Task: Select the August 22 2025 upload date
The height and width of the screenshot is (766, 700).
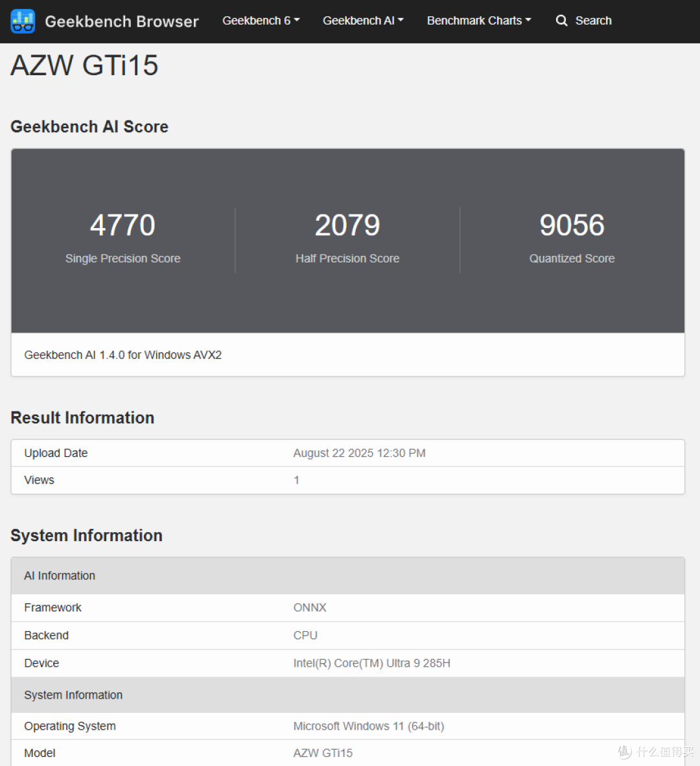Action: [359, 453]
